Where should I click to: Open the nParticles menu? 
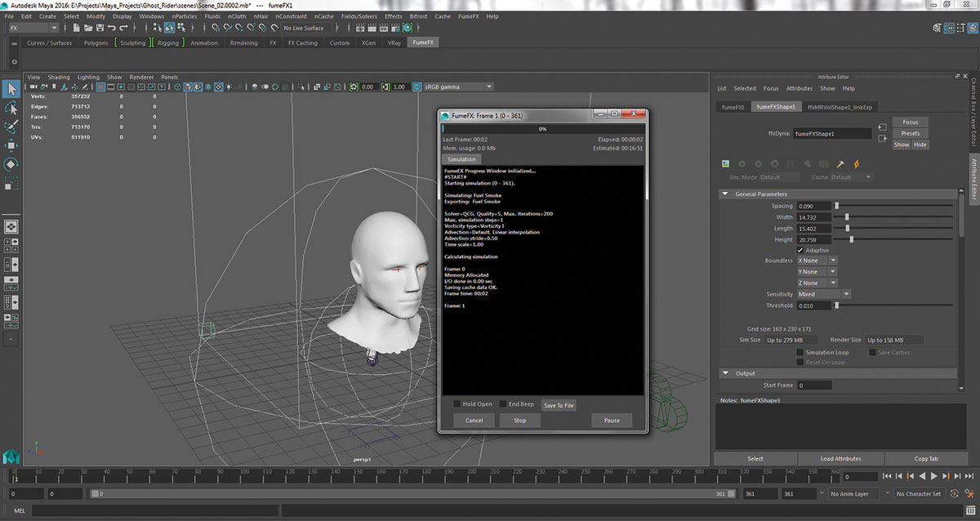[185, 16]
